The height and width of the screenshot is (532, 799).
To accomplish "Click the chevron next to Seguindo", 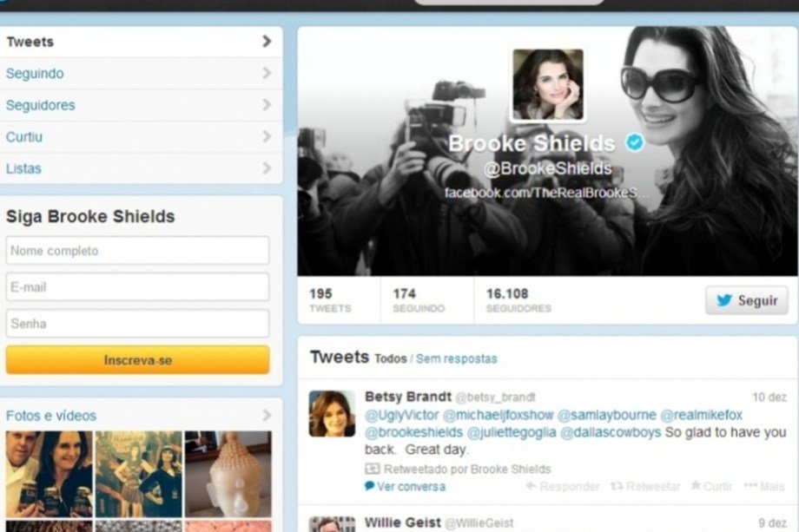I will pyautogui.click(x=267, y=73).
